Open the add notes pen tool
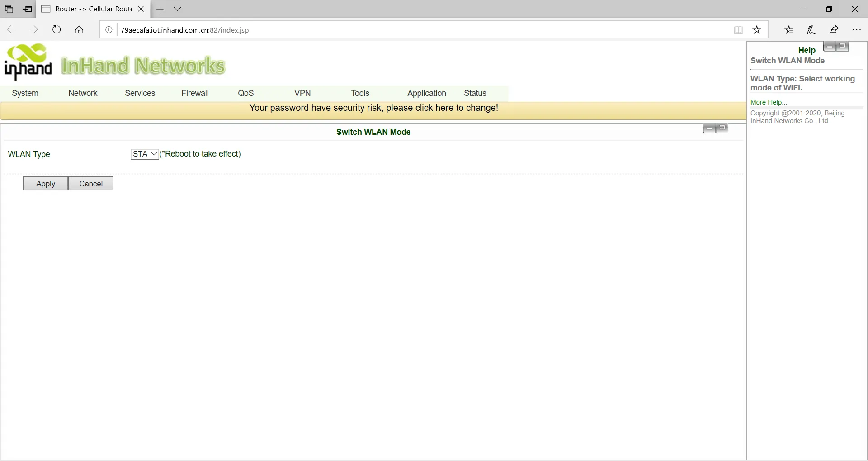The width and height of the screenshot is (868, 461). 811,30
